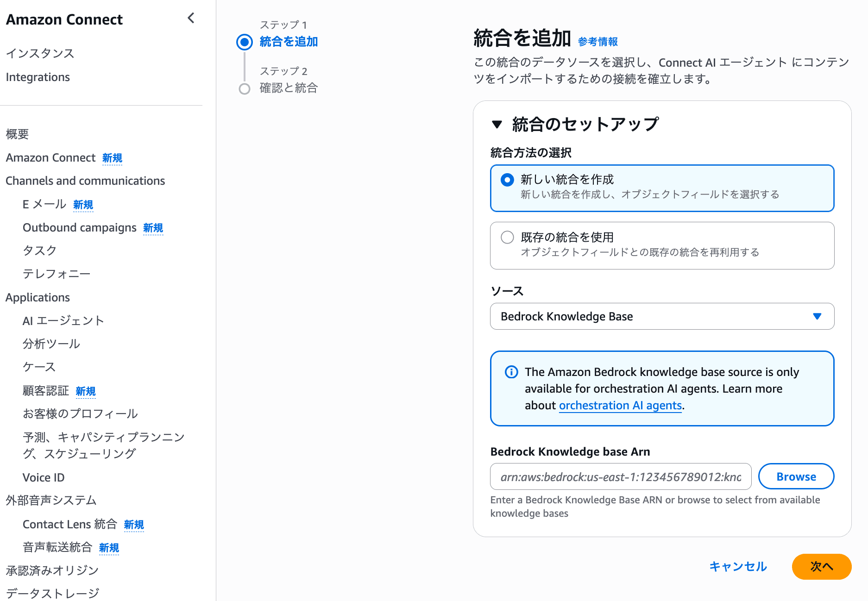Open the orchestration AI agents link
The height and width of the screenshot is (601, 868).
click(620, 405)
